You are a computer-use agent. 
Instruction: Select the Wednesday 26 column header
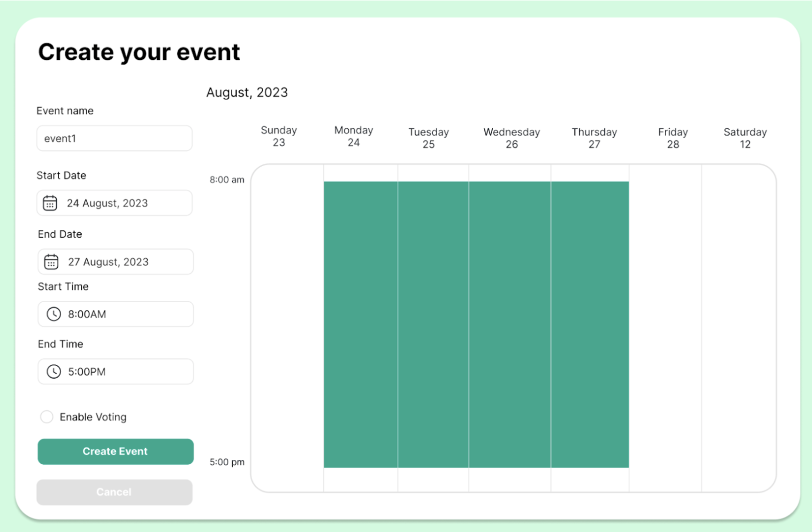512,138
